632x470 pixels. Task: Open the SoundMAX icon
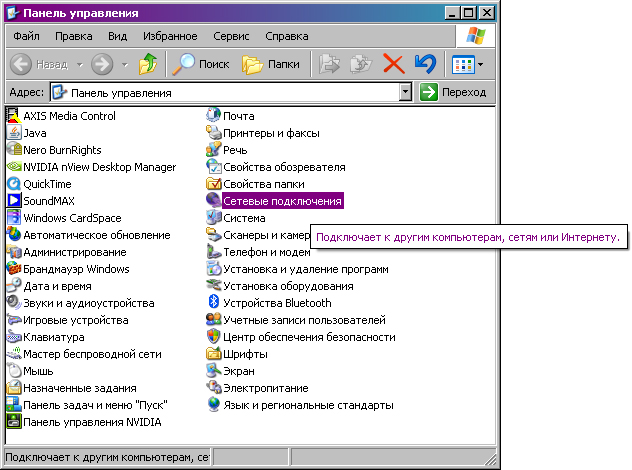coord(14,201)
